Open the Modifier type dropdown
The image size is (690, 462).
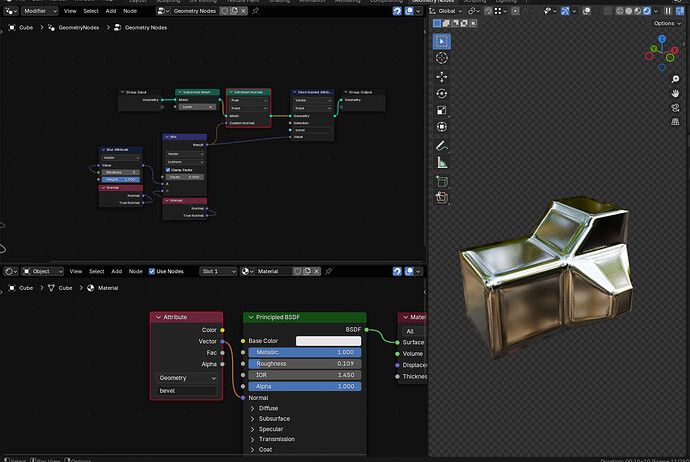pos(40,11)
